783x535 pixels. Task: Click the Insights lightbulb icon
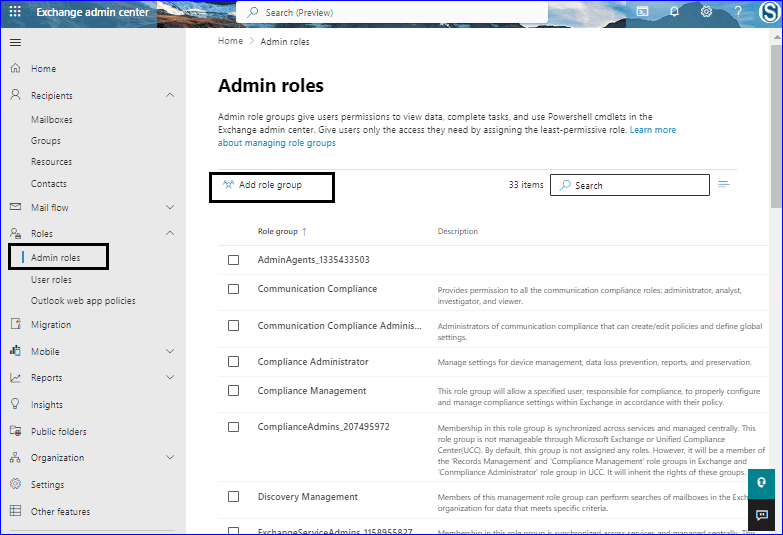click(15, 404)
